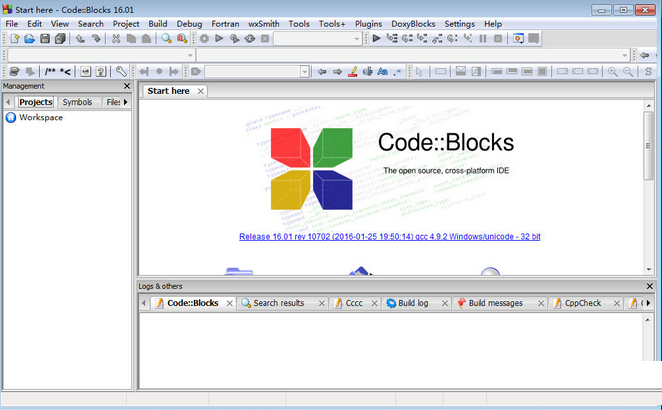
Task: Open the File menu
Action: (11, 24)
